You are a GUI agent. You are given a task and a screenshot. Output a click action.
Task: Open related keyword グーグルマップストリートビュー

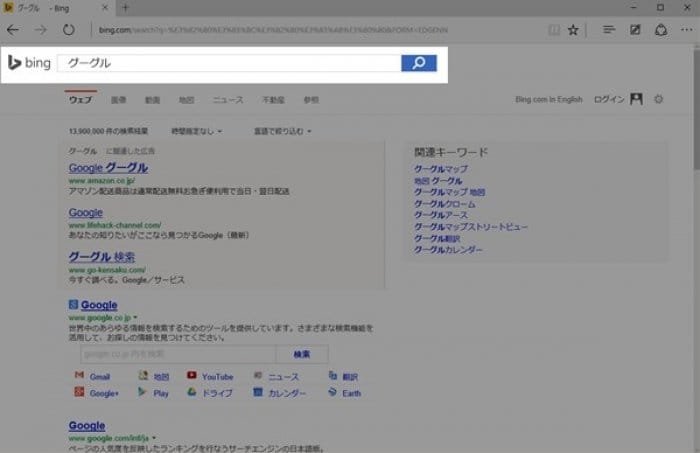tap(471, 227)
